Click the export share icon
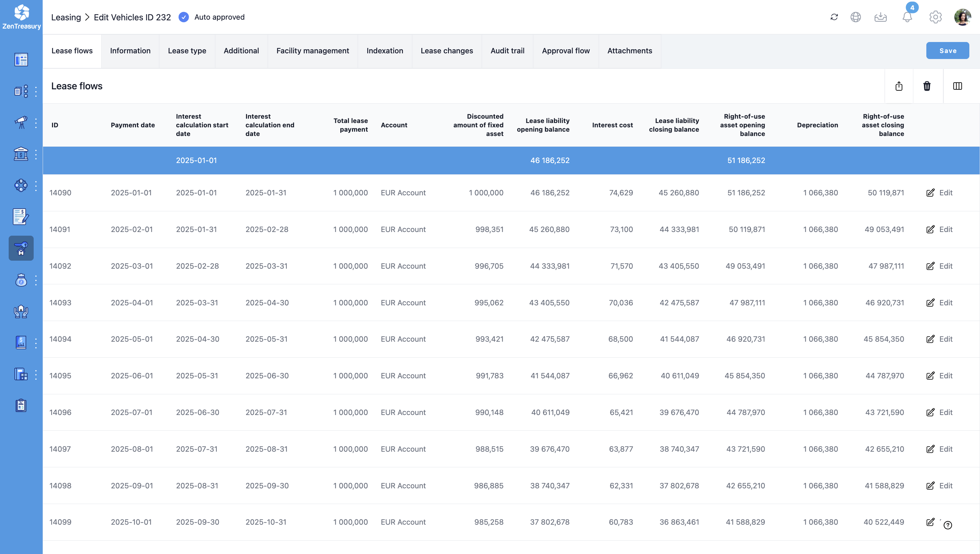Screen dimensions: 980x554 899,86
